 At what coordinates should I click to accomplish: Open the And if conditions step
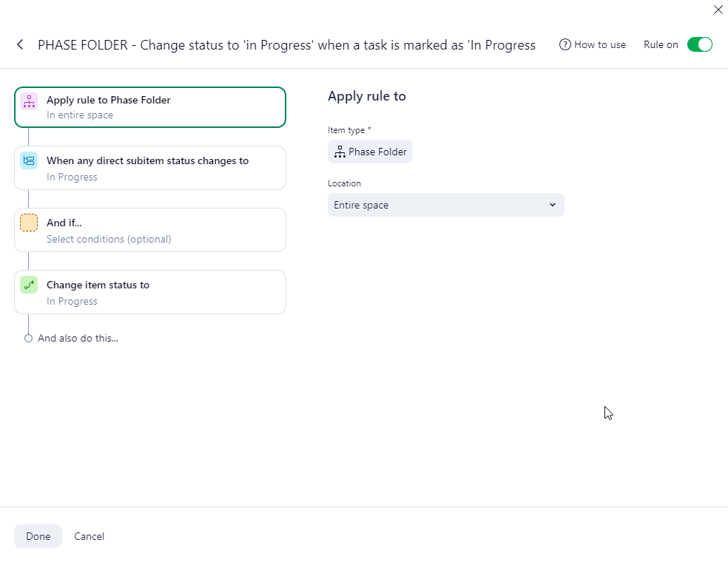coord(150,230)
